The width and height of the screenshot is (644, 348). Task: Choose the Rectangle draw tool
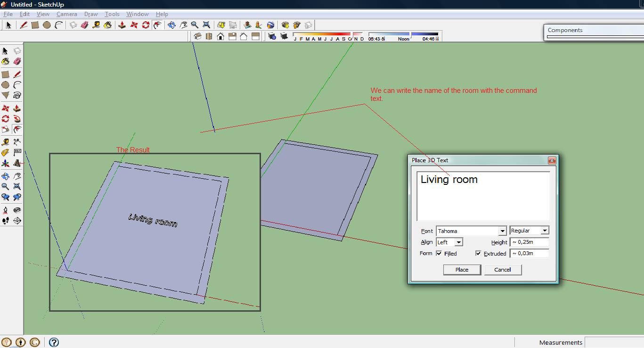click(x=6, y=74)
